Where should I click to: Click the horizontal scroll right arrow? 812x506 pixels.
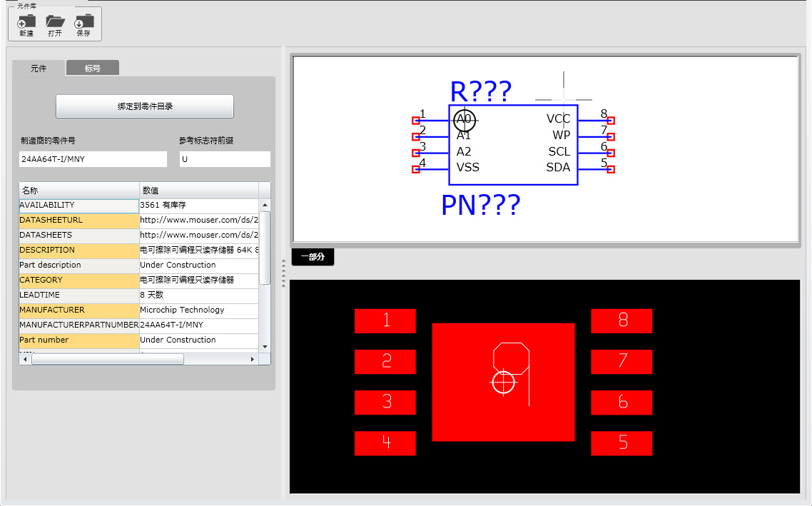pyautogui.click(x=252, y=359)
